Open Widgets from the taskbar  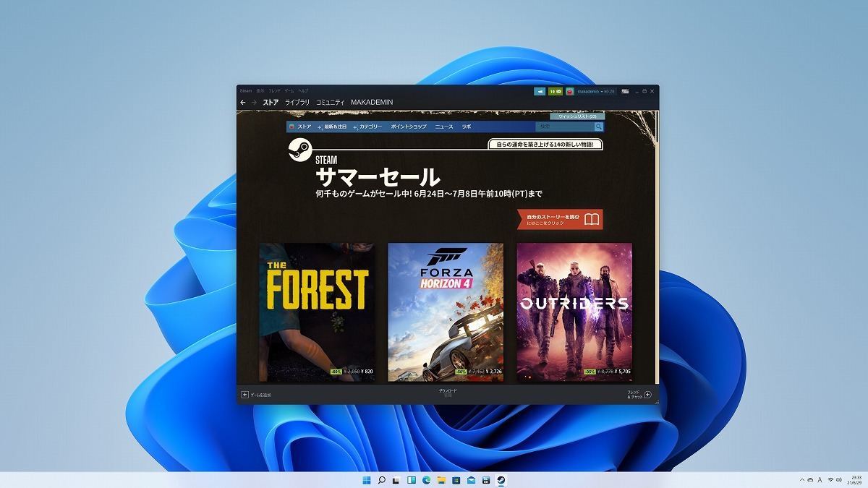(412, 481)
